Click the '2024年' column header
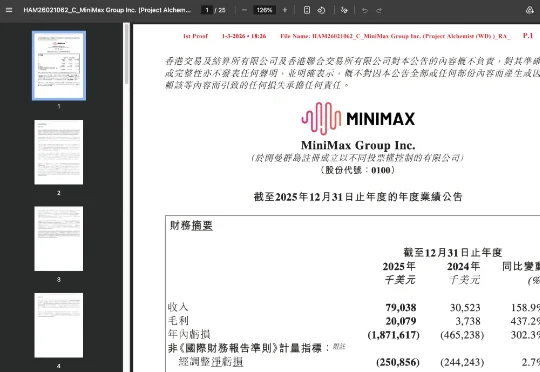540x372 pixels. 463,266
